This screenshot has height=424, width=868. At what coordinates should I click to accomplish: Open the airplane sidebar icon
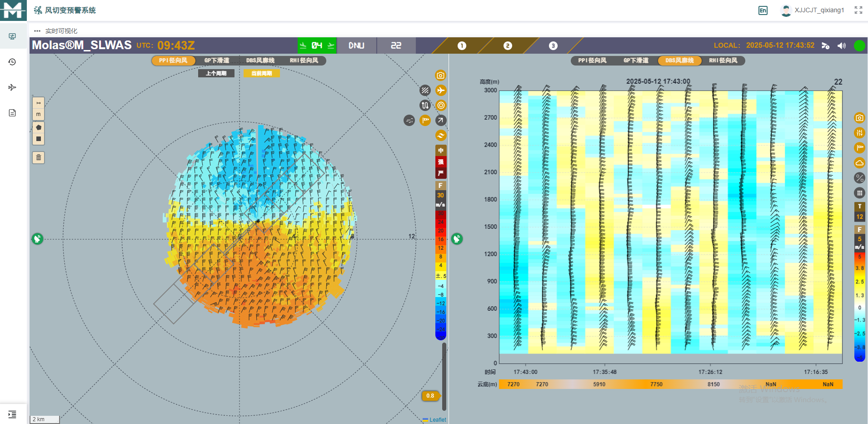(x=12, y=87)
